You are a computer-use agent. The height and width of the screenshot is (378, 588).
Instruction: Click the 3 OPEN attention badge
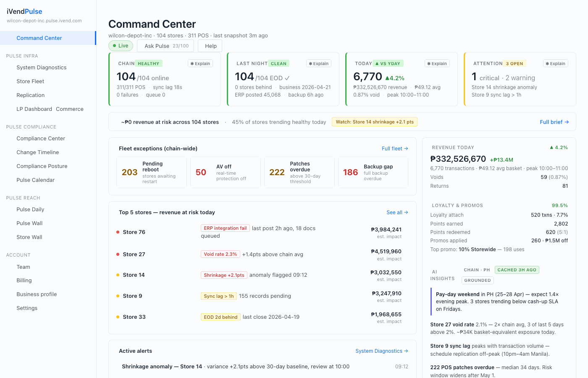pos(514,63)
